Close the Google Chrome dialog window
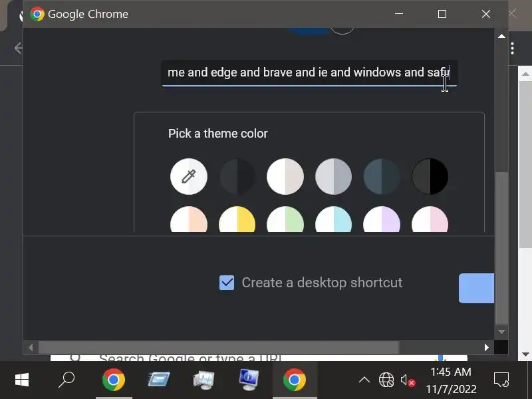The image size is (532, 399). [x=486, y=14]
